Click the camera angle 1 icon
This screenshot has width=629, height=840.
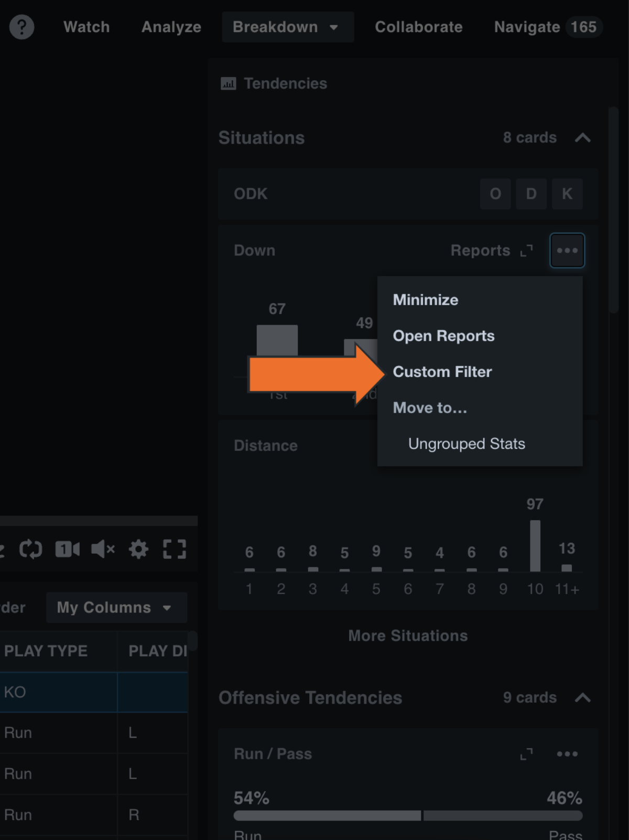click(x=68, y=549)
